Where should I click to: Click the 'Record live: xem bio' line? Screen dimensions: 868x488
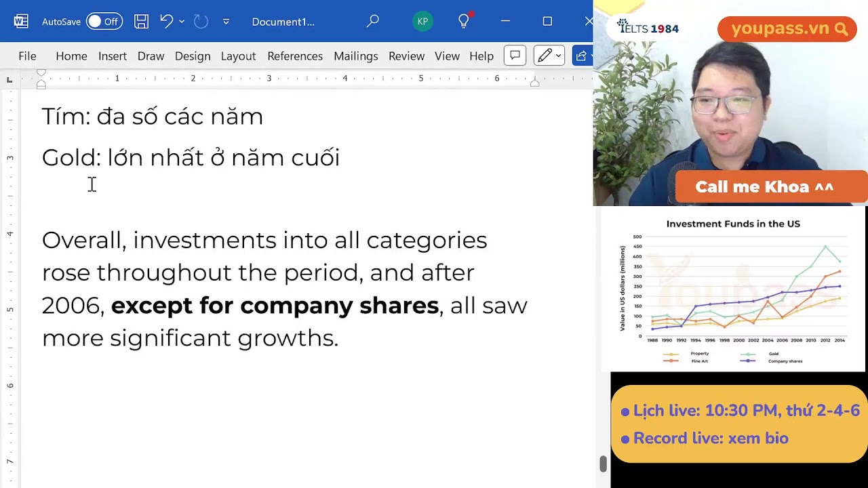(705, 439)
